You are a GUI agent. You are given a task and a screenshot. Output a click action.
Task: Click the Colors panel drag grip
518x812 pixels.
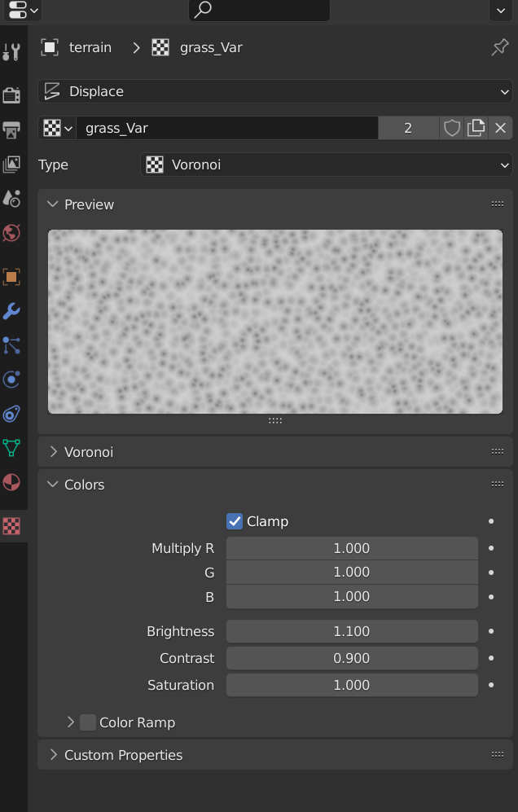[498, 485]
